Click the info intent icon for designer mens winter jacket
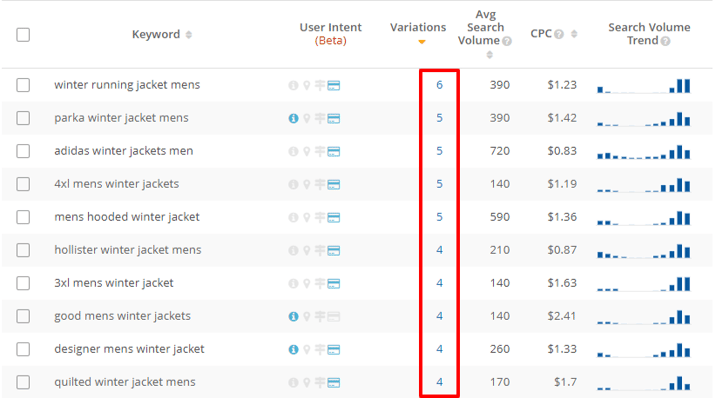Screen dimensions: 716x398 point(293,350)
